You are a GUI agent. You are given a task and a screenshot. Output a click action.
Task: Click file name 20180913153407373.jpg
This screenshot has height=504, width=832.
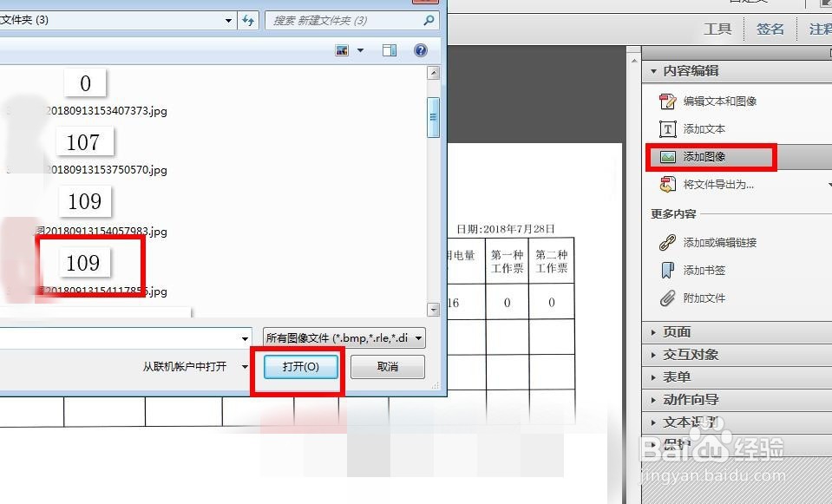[x=106, y=111]
